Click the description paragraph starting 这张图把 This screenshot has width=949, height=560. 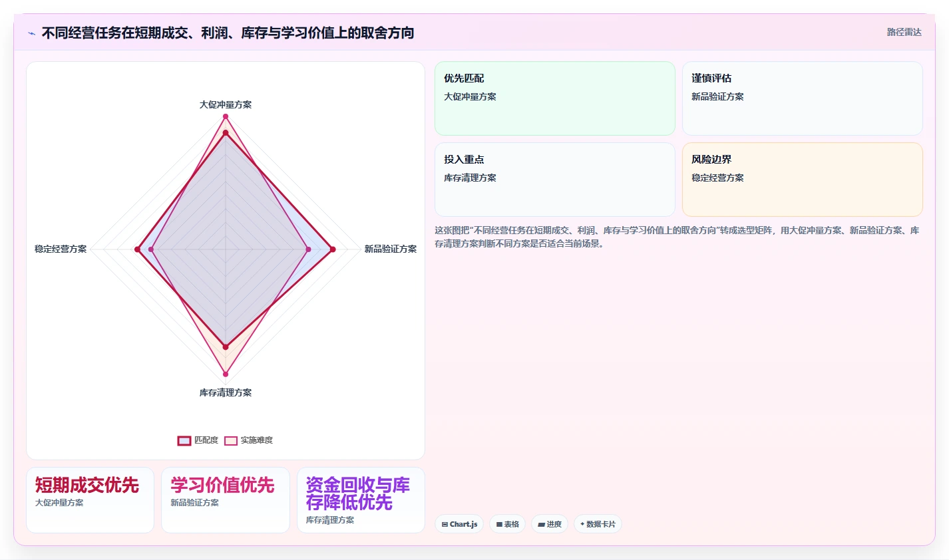point(677,237)
